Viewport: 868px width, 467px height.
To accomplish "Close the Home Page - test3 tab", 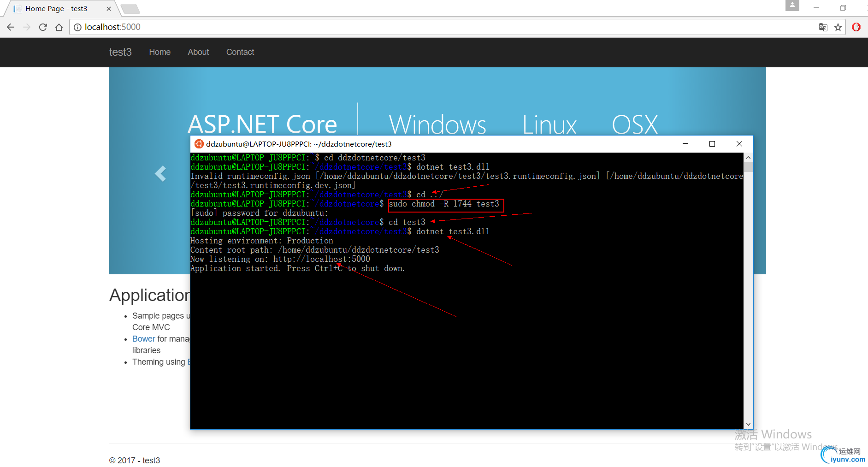I will pyautogui.click(x=109, y=9).
